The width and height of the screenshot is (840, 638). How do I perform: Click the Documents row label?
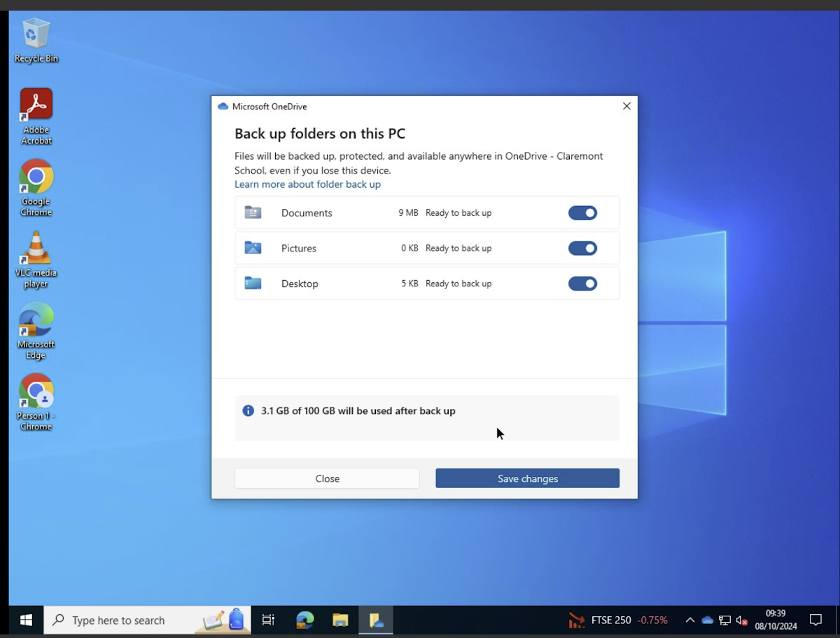(x=307, y=213)
